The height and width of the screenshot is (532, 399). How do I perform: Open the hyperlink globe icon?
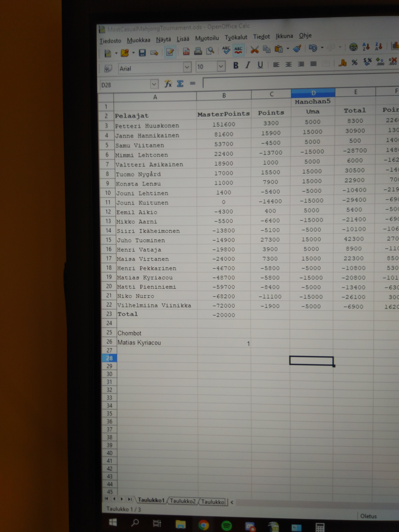(x=353, y=47)
